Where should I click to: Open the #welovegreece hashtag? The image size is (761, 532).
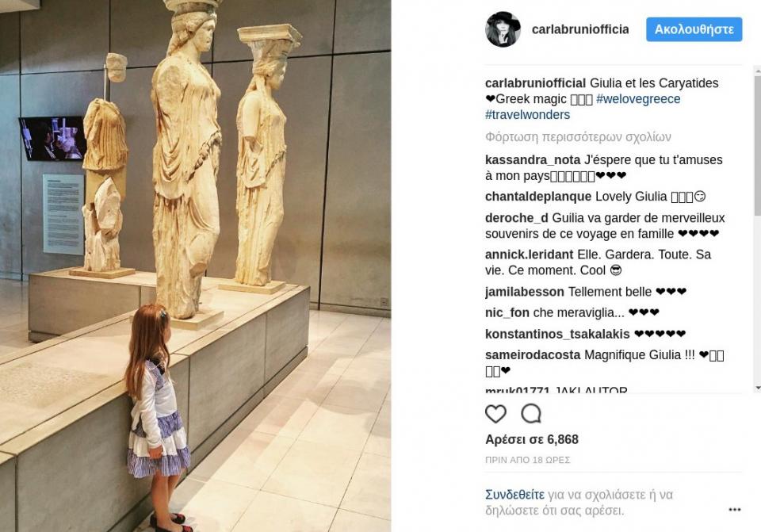point(638,99)
